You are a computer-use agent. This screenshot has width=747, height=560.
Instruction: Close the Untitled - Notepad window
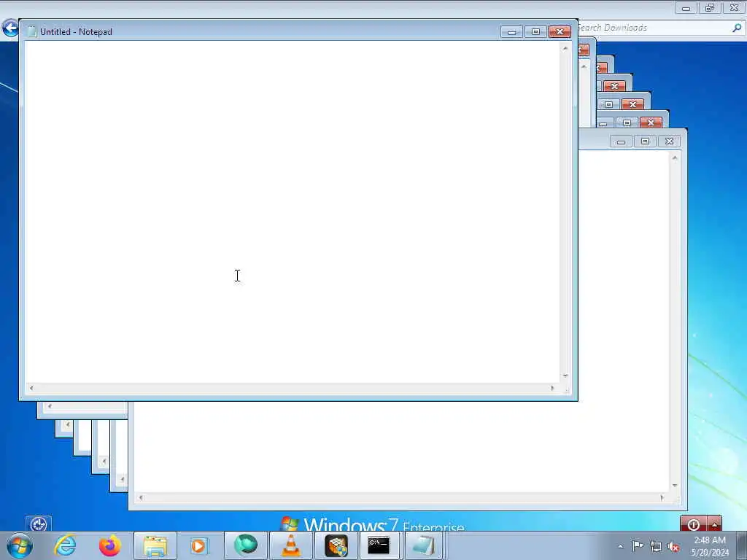[560, 32]
